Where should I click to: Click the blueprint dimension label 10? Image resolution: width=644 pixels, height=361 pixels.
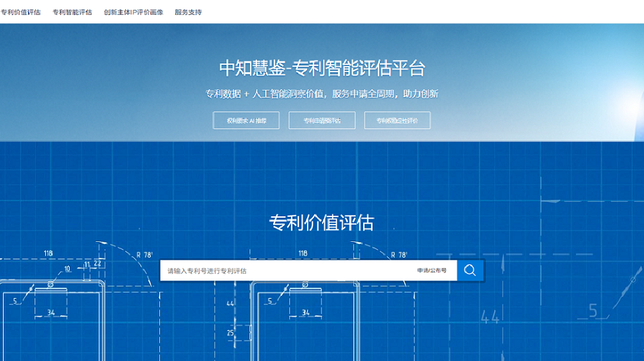[67, 269]
